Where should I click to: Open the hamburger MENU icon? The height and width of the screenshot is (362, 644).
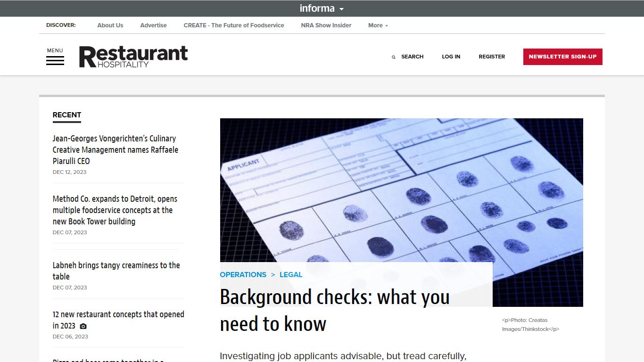click(55, 61)
